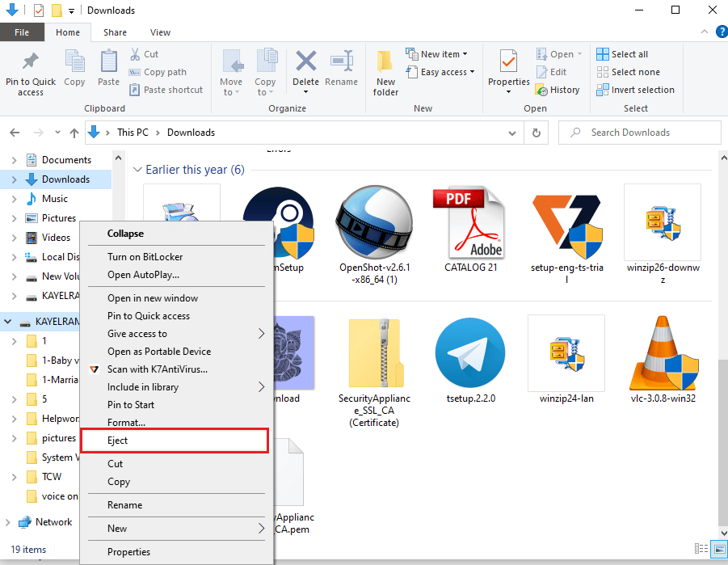Choose Eject from context menu
Viewport: 728px width, 565px height.
tap(175, 441)
